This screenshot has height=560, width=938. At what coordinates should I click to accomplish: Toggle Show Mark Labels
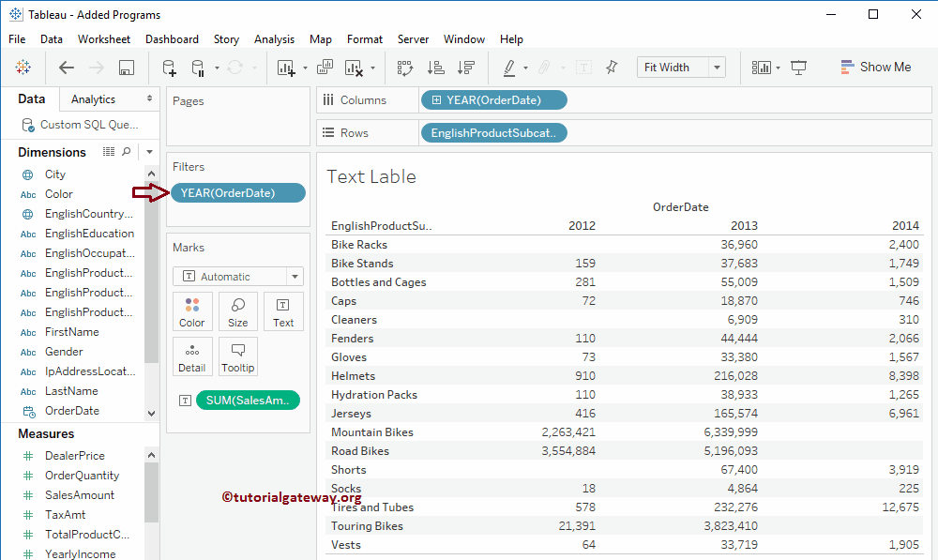coord(583,68)
